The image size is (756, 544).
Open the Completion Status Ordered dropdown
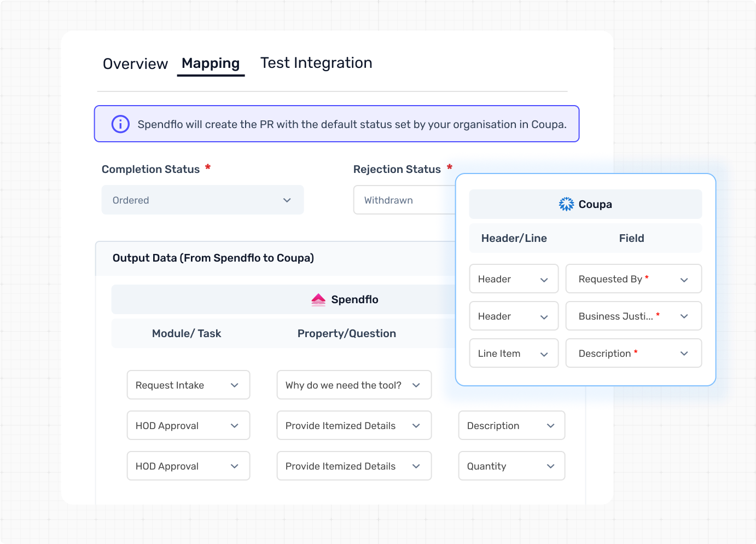point(202,200)
